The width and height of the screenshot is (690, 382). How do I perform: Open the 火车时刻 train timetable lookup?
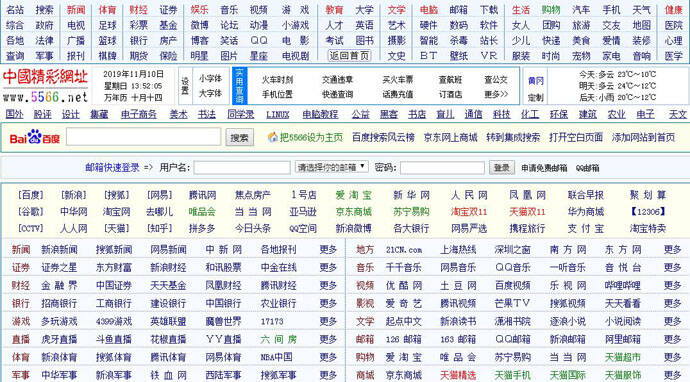(277, 80)
